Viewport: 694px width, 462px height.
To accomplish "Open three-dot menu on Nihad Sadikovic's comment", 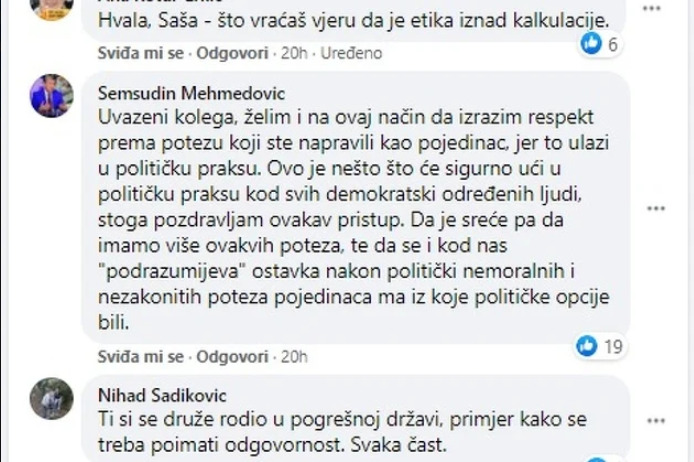I will coord(656,418).
